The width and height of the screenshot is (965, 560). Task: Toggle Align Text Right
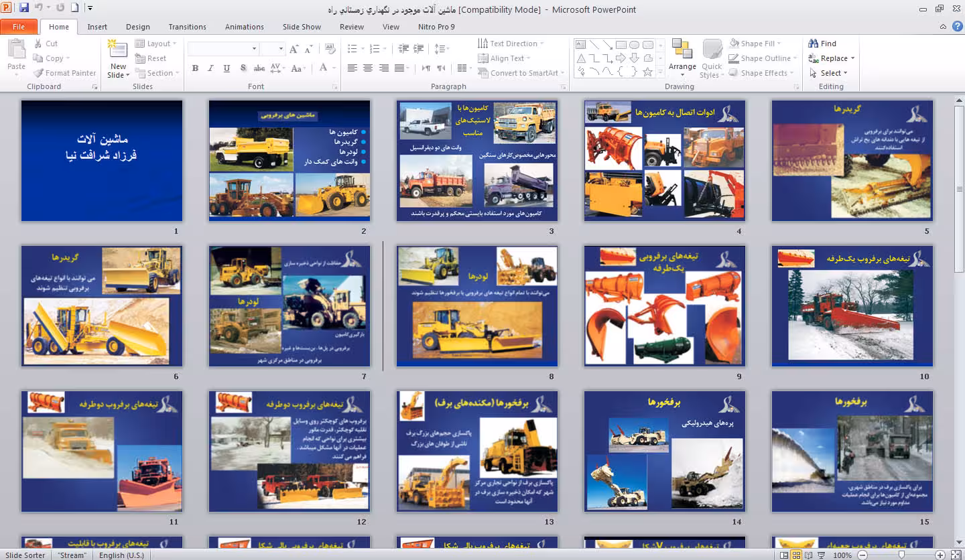384,68
